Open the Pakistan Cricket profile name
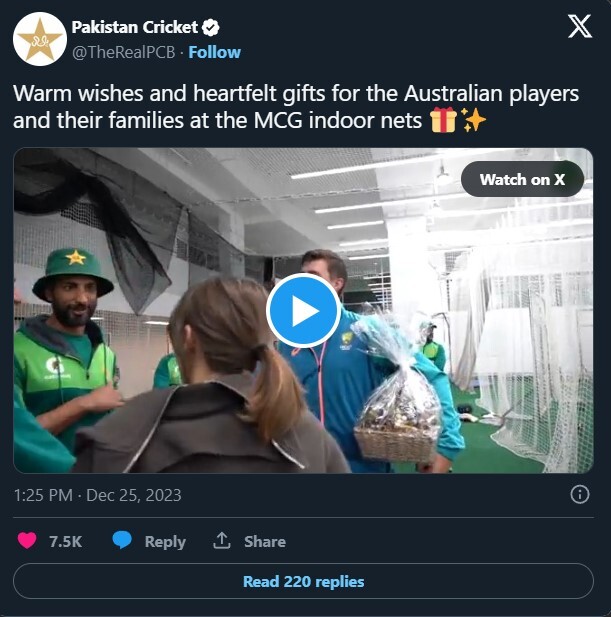The image size is (611, 617). click(x=135, y=28)
